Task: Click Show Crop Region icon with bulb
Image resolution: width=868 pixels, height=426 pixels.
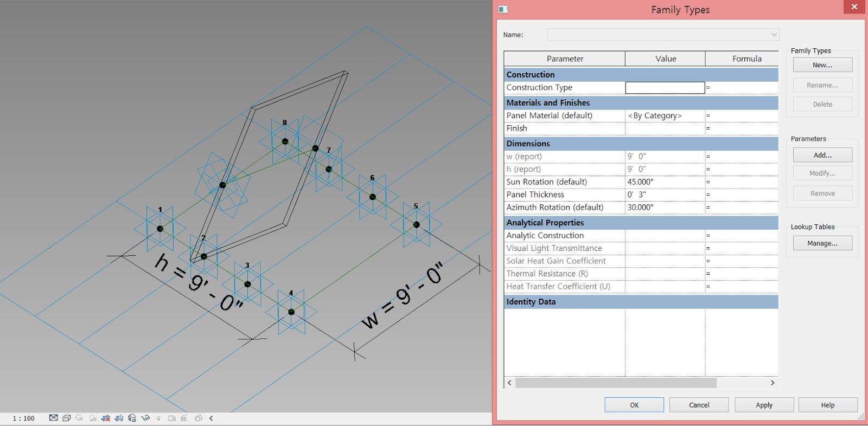Action: [119, 418]
